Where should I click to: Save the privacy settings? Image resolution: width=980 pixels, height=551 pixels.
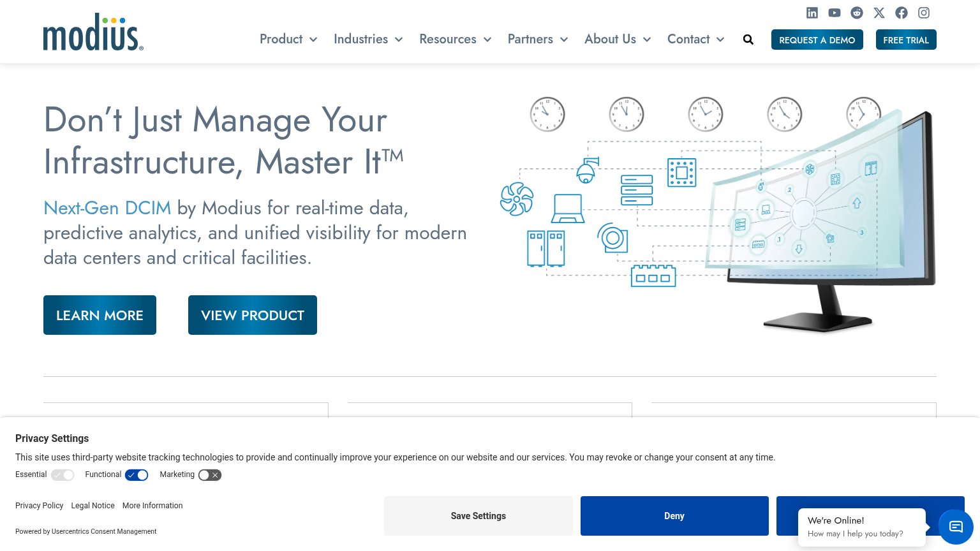(479, 516)
